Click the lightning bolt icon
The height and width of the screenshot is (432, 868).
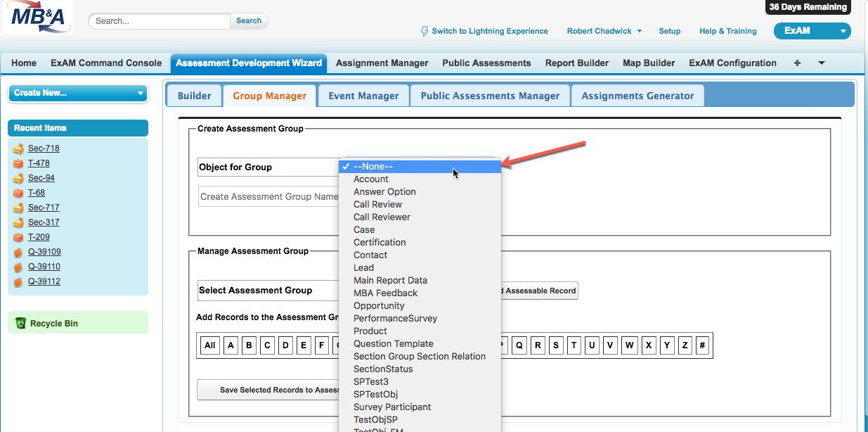425,31
